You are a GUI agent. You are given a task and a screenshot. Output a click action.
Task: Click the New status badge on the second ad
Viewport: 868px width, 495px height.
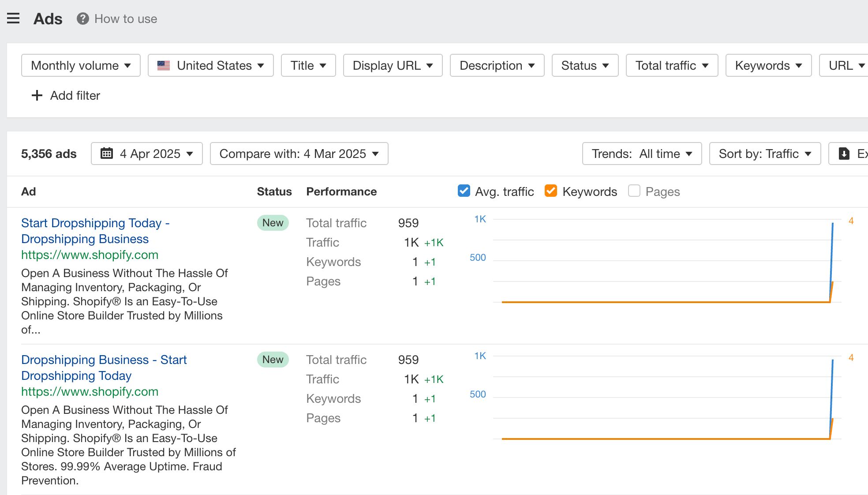[273, 360]
